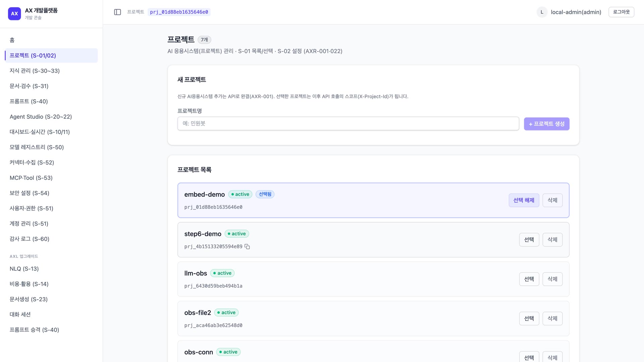This screenshot has width=644, height=362.
Task: Click the + 프로젝트 생성 button
Action: point(546,124)
